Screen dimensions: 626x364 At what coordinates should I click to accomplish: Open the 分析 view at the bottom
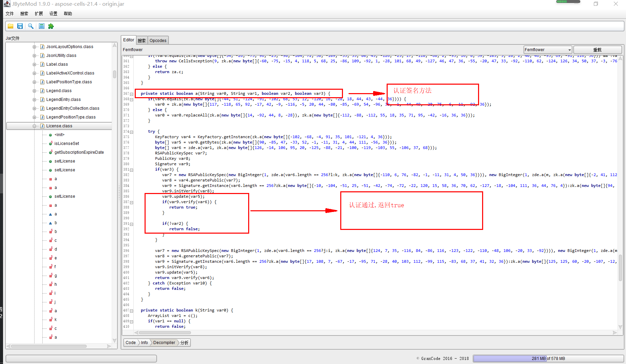(184, 342)
